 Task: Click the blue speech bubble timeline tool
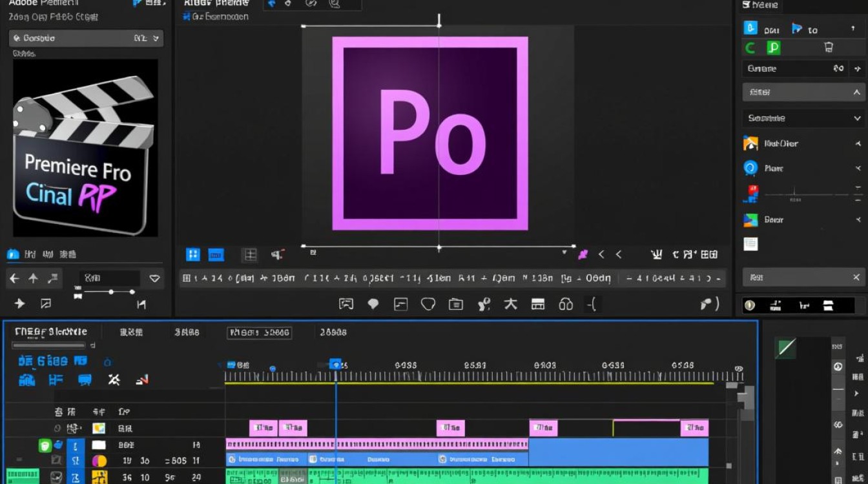[x=85, y=380]
